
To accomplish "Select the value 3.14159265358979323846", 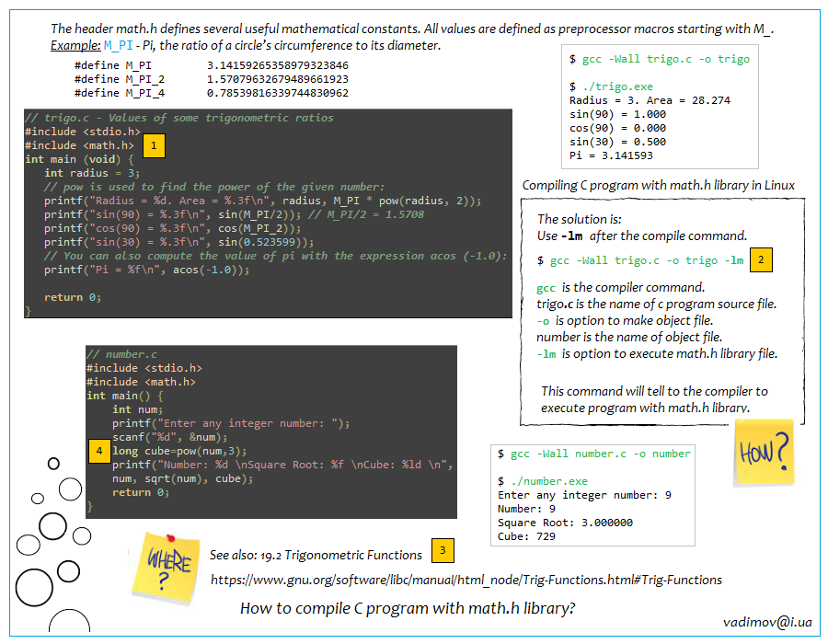I will [277, 65].
